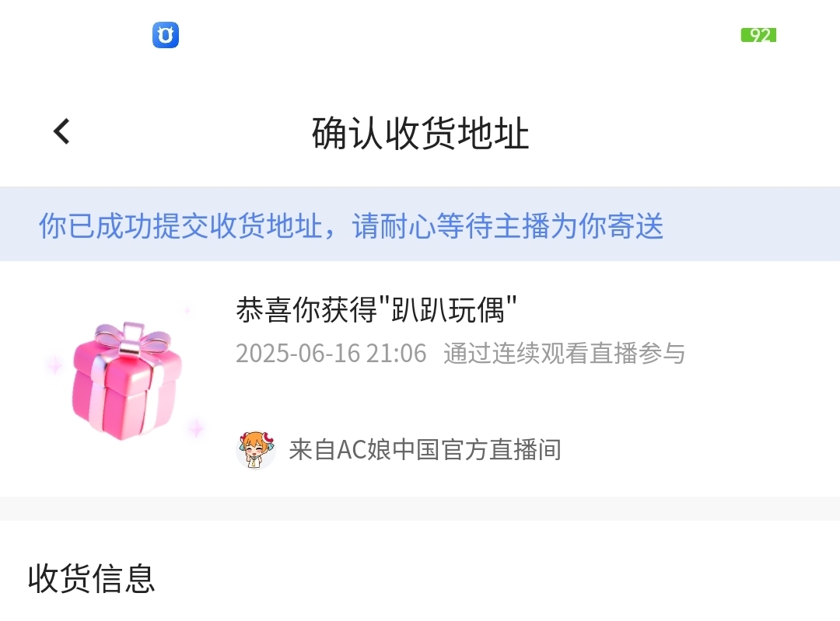The image size is (840, 621).
Task: Select the 21:06 time stamp
Action: click(x=397, y=354)
